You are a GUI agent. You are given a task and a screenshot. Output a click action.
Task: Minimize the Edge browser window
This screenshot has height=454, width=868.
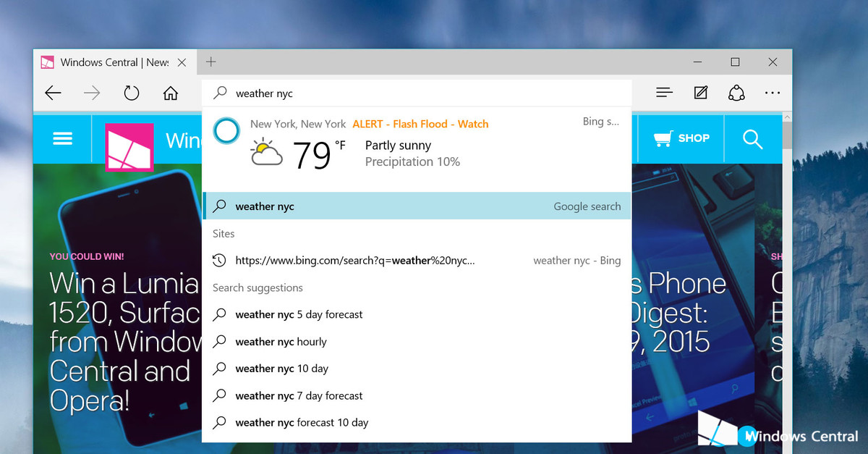tap(697, 62)
